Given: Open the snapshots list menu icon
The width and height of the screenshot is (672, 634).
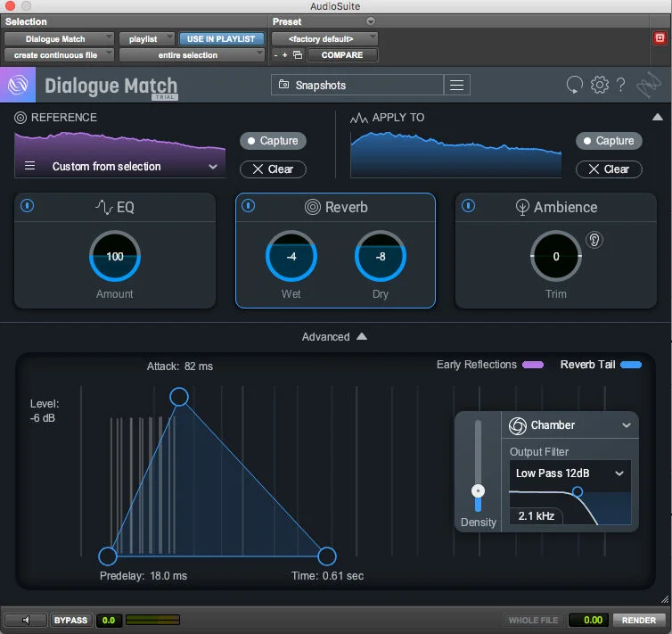Looking at the screenshot, I should pyautogui.click(x=457, y=85).
